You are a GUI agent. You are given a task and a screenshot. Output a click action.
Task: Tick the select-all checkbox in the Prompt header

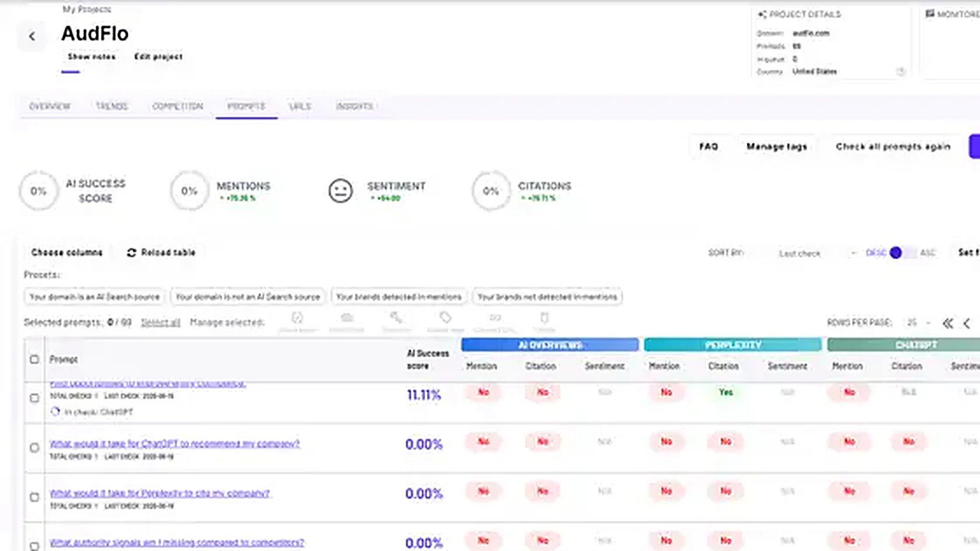point(34,359)
